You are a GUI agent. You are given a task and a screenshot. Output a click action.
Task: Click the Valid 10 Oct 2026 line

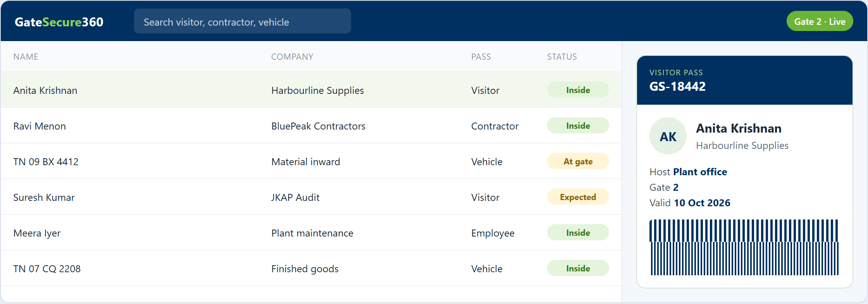pos(690,203)
